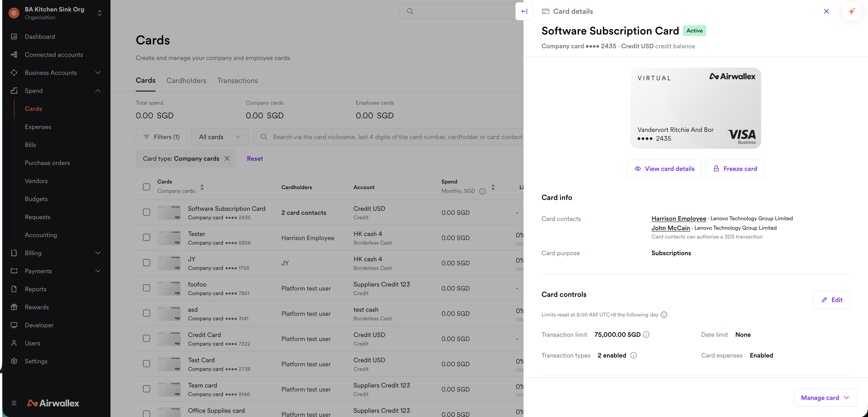This screenshot has height=417, width=868.
Task: Click the hamburger menu icon next to the Airwallex logo
Action: [14, 403]
